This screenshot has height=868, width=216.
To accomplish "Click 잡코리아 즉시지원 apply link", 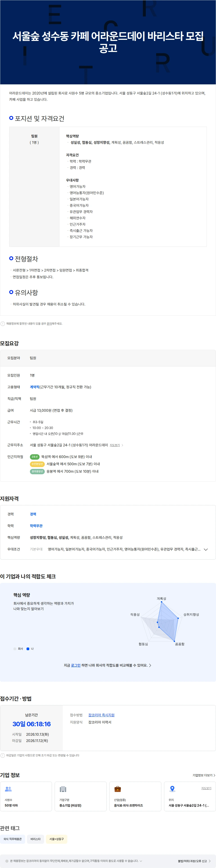I will click(101, 715).
